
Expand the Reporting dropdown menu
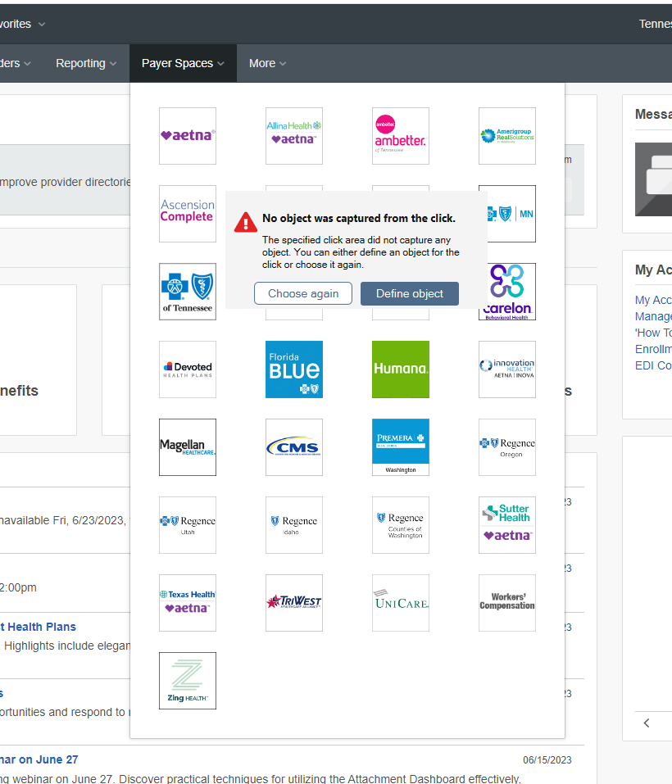(x=86, y=64)
